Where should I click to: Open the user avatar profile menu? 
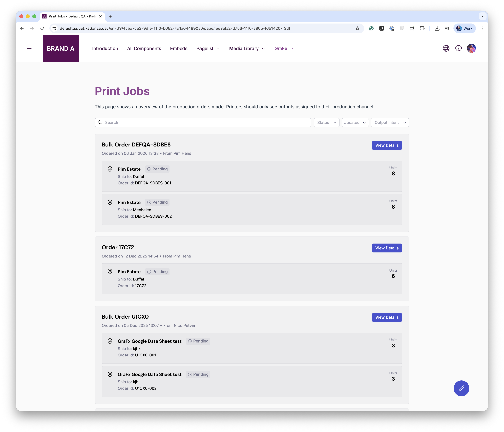pos(471,48)
